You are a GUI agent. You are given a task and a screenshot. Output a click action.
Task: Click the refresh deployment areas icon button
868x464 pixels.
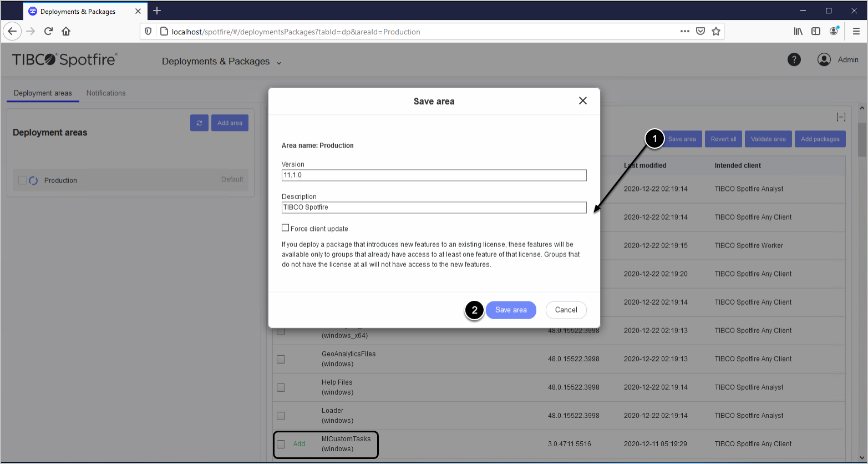click(199, 123)
